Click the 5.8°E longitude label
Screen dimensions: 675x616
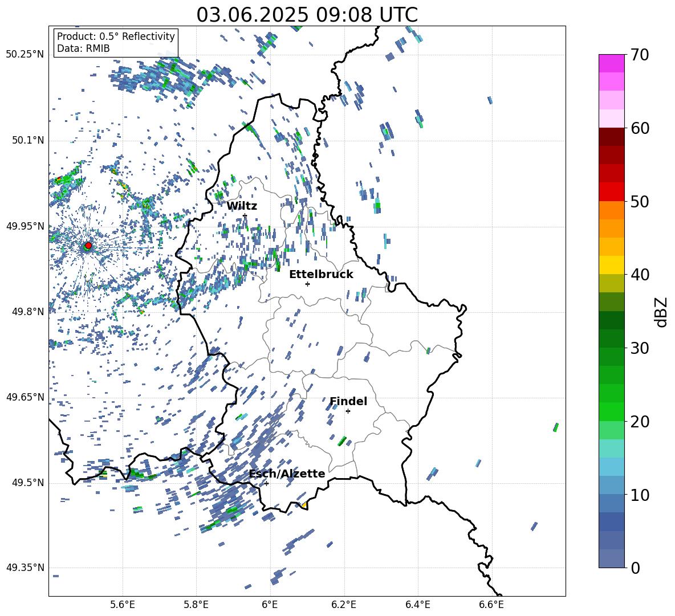coord(196,605)
